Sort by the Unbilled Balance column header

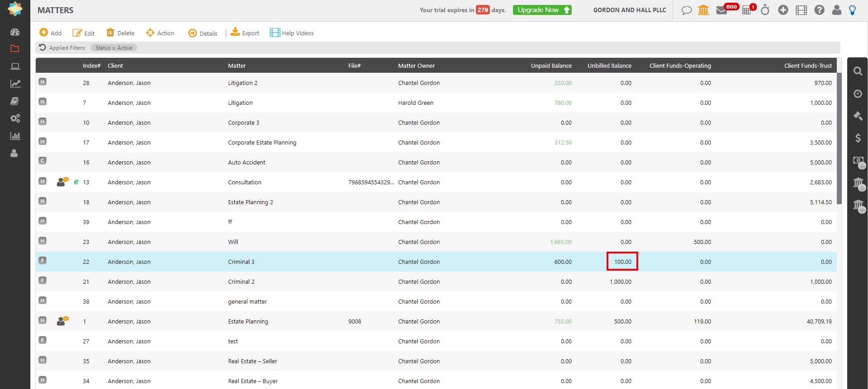pos(609,66)
